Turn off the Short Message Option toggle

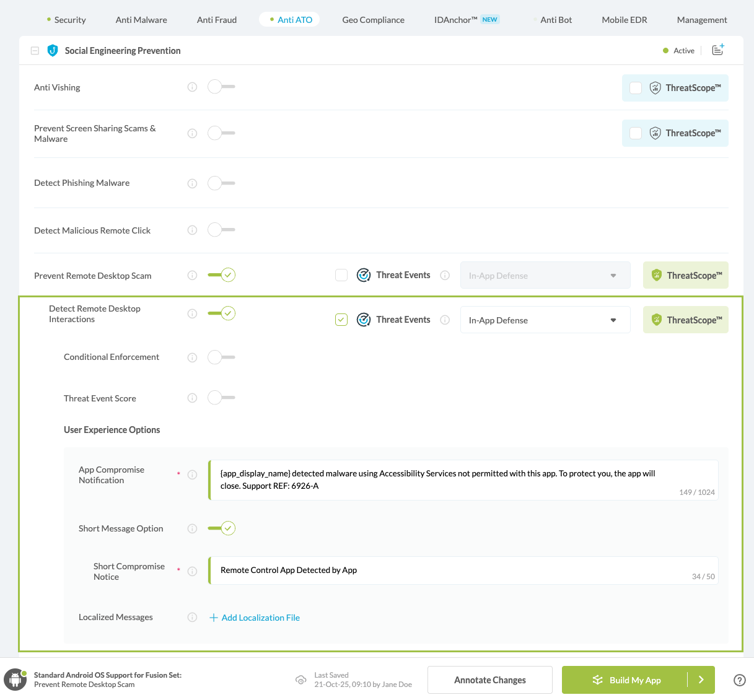point(221,528)
